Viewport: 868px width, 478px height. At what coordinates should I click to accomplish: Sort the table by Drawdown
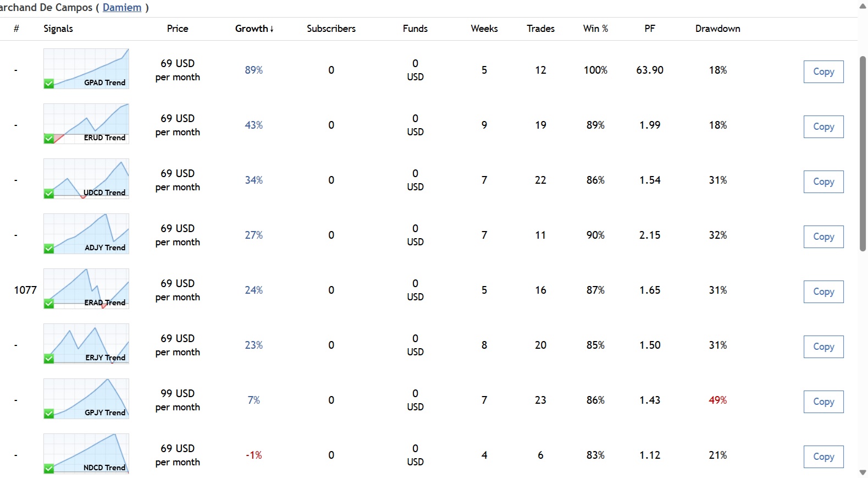[717, 29]
